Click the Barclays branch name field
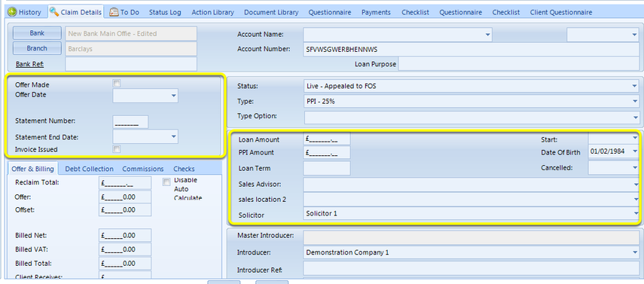Screen dimensions: 644x284 click(131, 49)
